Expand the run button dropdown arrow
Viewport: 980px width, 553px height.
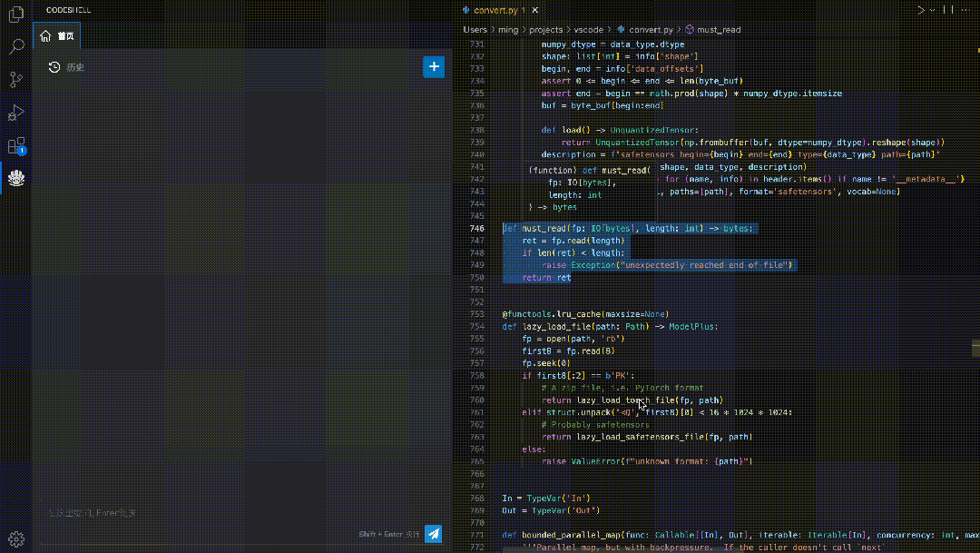tap(932, 10)
